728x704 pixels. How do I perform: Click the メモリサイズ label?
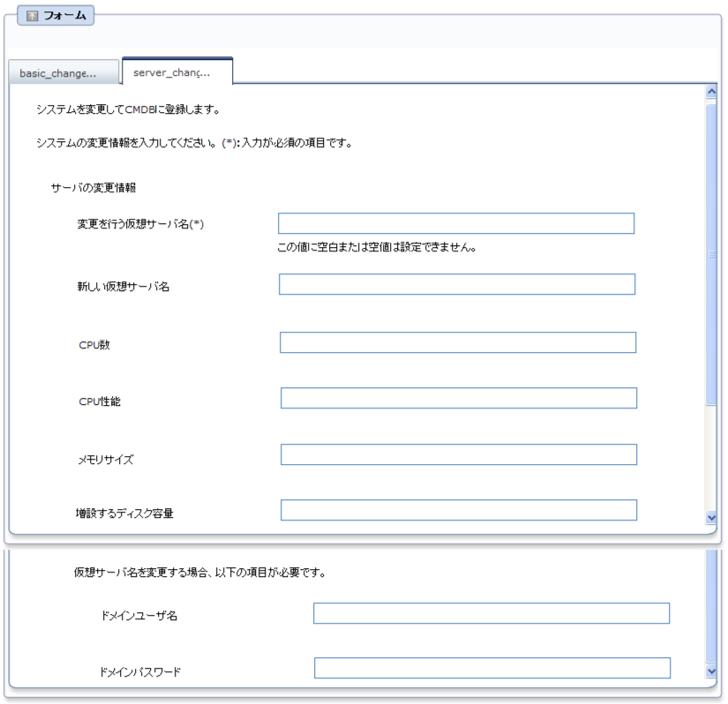(105, 460)
